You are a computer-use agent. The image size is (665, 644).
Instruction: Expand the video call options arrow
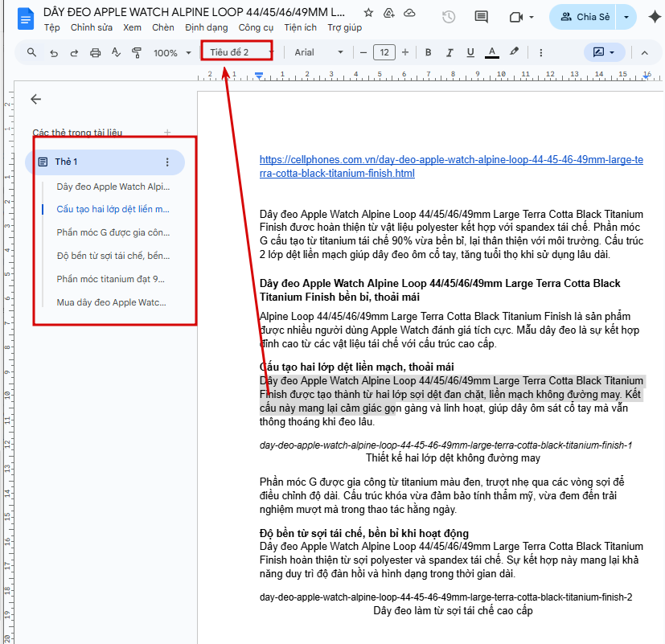532,18
